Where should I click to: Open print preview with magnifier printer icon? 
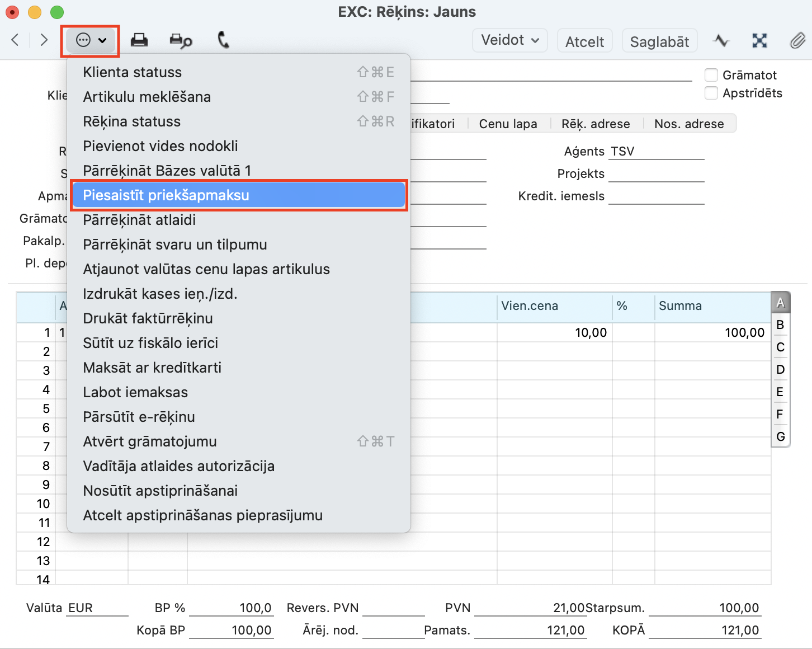[x=181, y=40]
